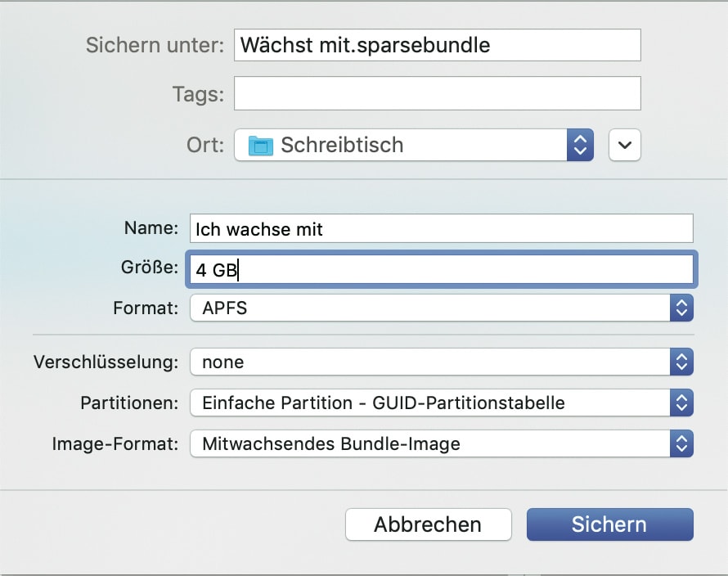Click the Größe field showing 4 GB
Viewport: 728px width, 576px height.
pyautogui.click(x=441, y=269)
